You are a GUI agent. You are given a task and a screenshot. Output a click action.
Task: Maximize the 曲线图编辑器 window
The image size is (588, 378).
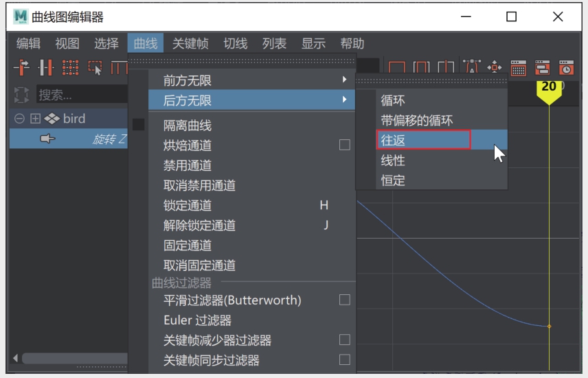pyautogui.click(x=512, y=17)
